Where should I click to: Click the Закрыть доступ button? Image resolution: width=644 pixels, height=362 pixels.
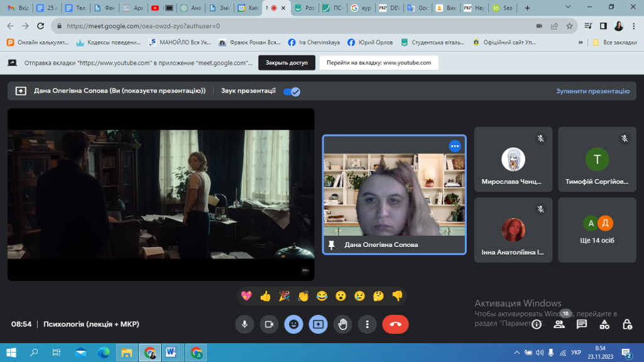click(287, 63)
